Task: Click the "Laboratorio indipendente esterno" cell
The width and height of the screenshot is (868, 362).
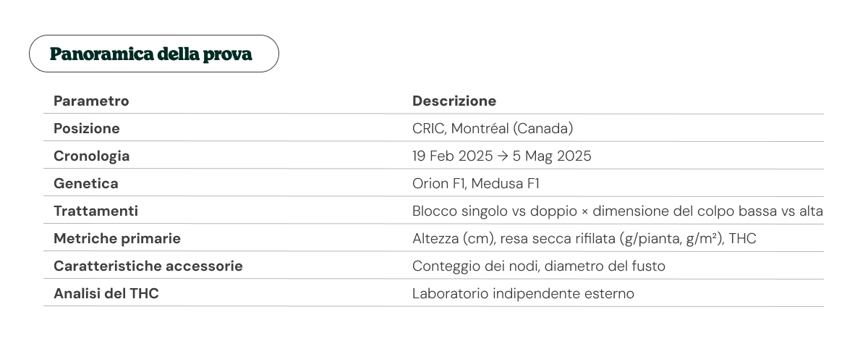Action: (x=523, y=293)
